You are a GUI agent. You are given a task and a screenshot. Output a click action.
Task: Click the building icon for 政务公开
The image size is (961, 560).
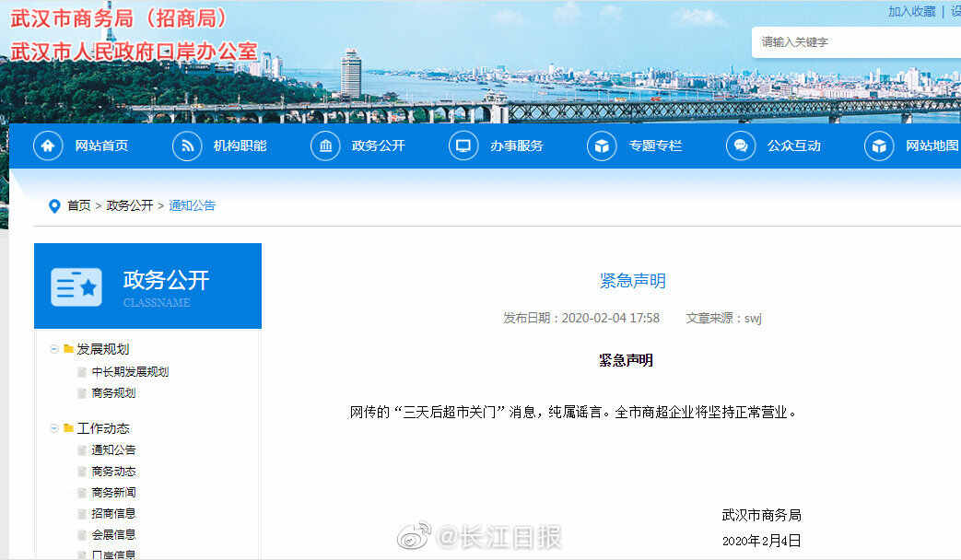(325, 146)
